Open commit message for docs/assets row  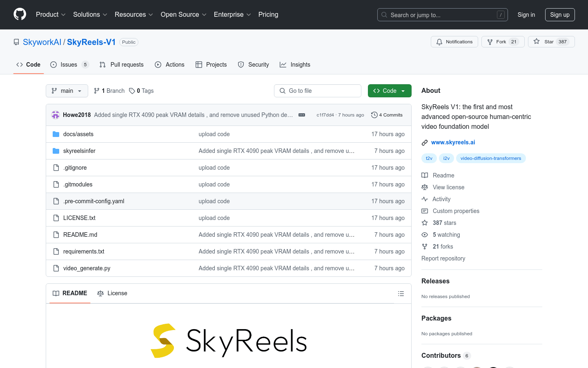pos(214,134)
